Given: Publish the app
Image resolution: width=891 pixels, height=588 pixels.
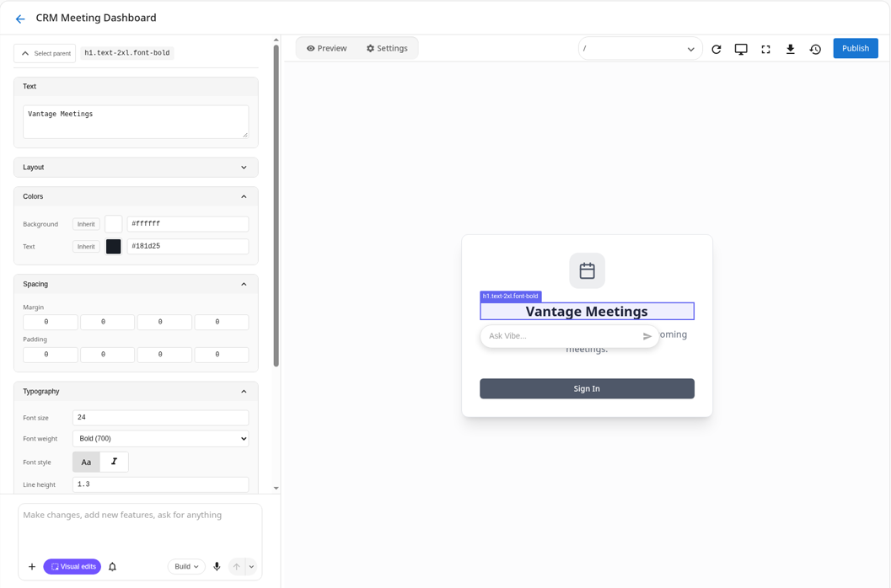Looking at the screenshot, I should pyautogui.click(x=856, y=48).
